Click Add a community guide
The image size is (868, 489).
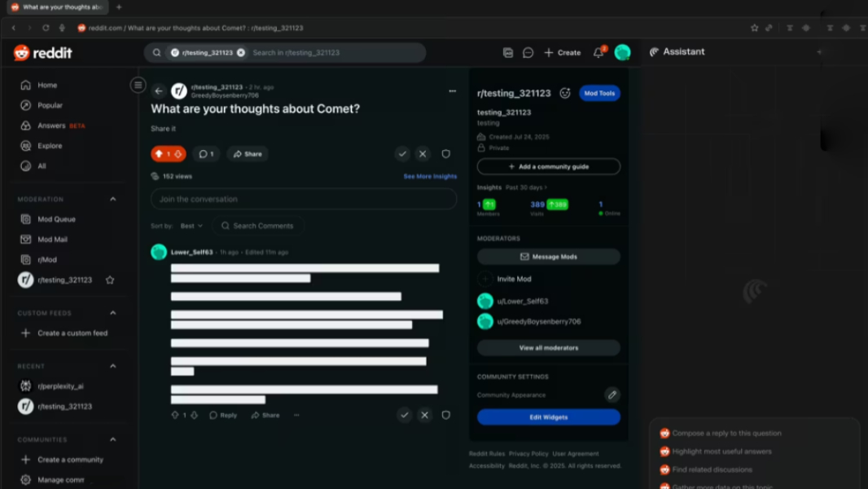click(549, 167)
